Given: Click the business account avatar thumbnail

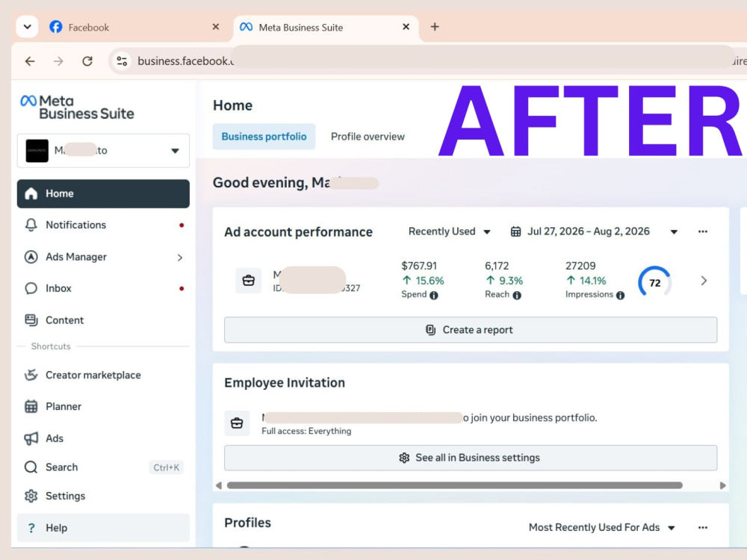Looking at the screenshot, I should (x=37, y=151).
